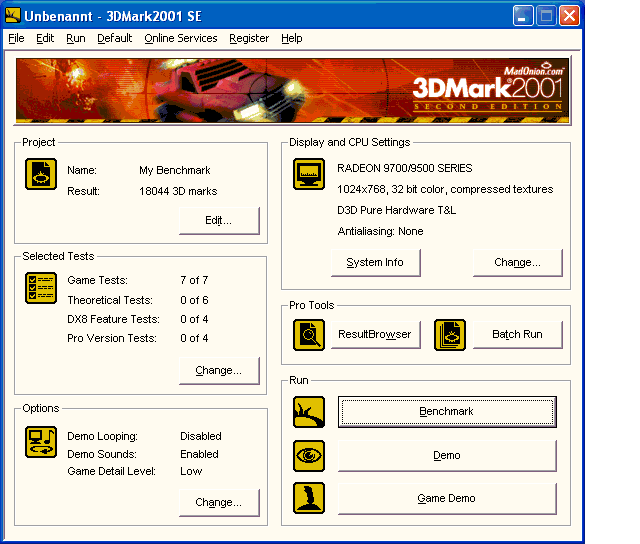
Task: Click the ResultBrowser magnifier icon
Action: coord(309,335)
